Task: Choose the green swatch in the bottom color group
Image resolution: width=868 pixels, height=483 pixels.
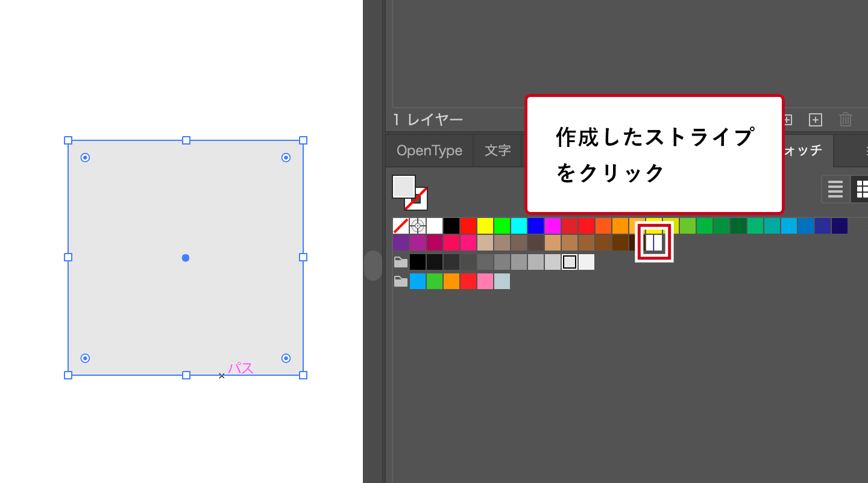Action: click(x=435, y=281)
